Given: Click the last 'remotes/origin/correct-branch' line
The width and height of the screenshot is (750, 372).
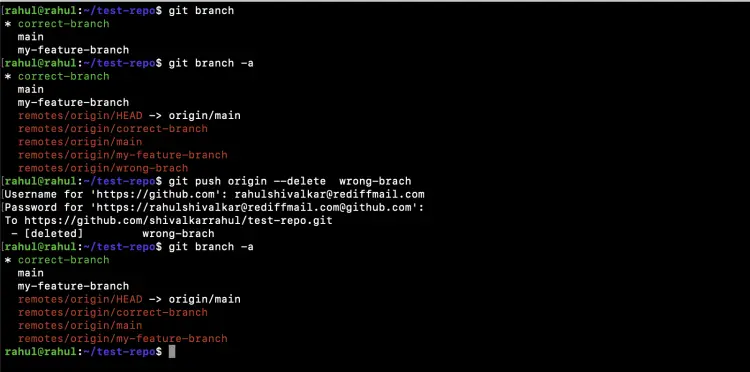Looking at the screenshot, I should click(113, 312).
